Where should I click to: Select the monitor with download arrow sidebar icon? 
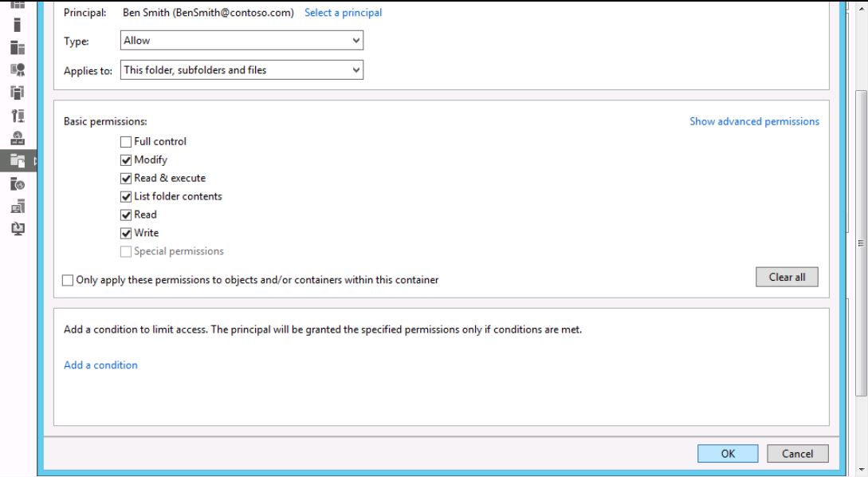18,228
